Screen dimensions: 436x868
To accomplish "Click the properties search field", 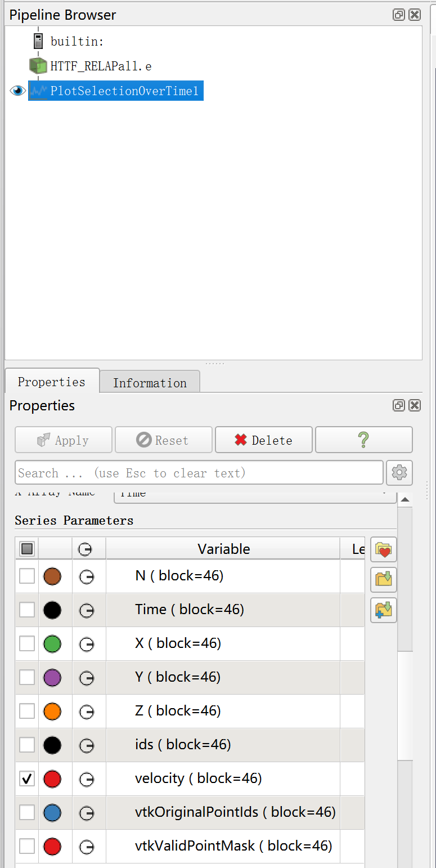I will pos(199,473).
